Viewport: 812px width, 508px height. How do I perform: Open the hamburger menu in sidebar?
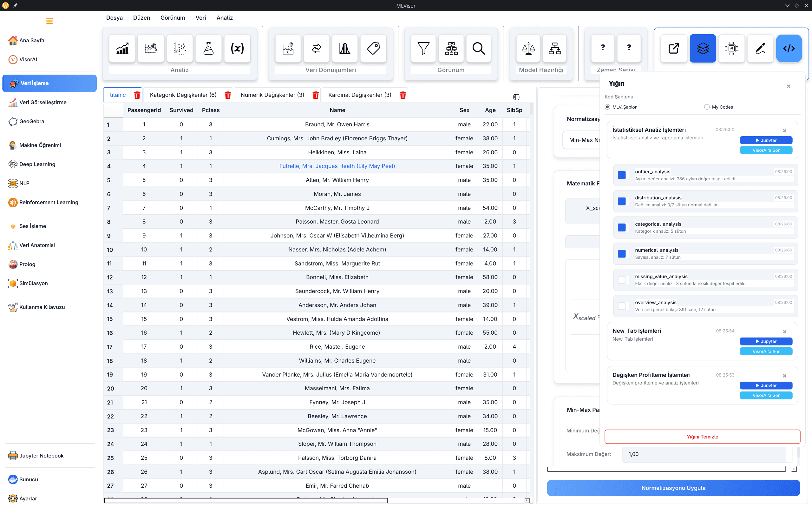click(x=49, y=21)
